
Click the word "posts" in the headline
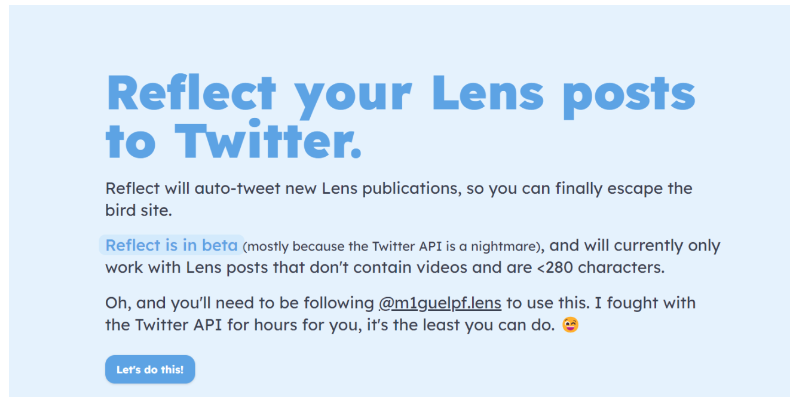click(x=629, y=97)
